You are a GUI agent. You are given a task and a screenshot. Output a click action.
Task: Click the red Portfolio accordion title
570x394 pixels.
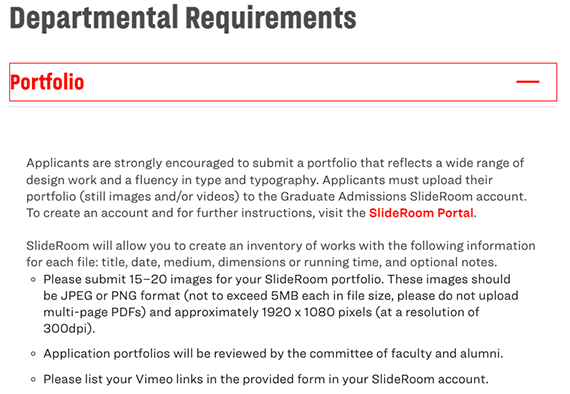[47, 82]
